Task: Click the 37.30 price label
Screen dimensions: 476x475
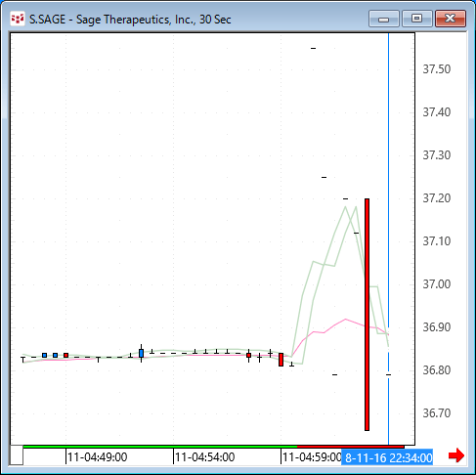Action: click(437, 155)
